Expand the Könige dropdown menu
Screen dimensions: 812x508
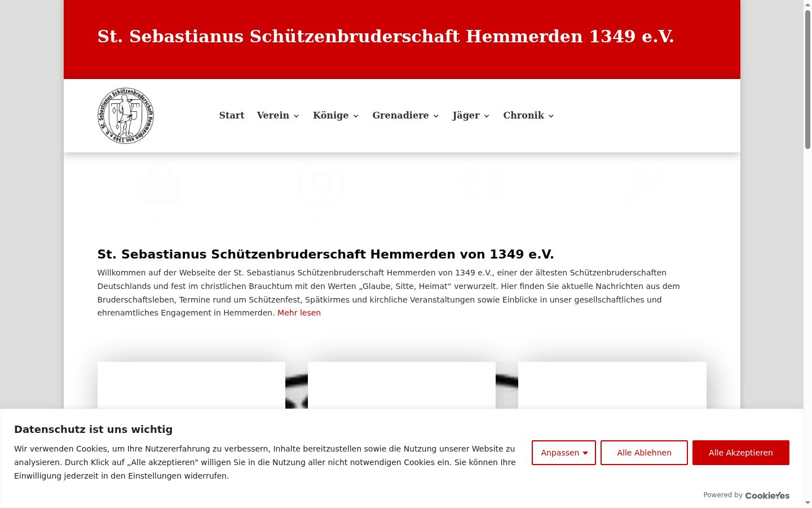click(336, 115)
